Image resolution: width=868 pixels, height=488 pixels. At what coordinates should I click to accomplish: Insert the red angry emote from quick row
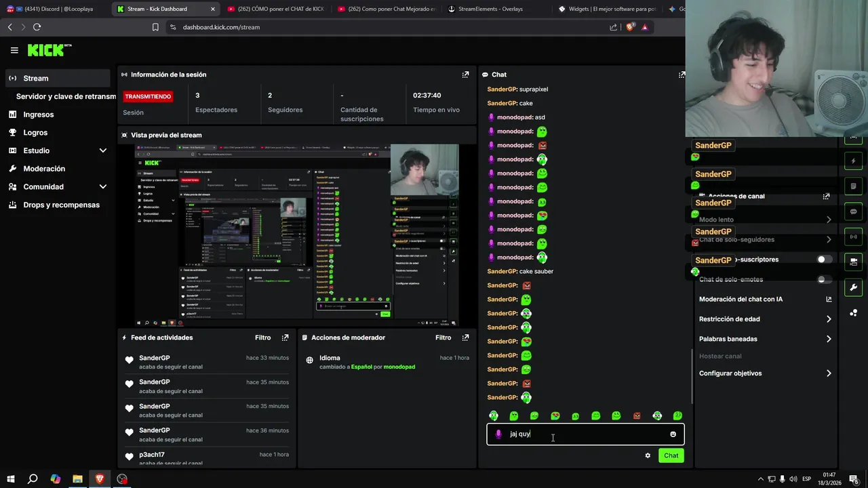coord(637,415)
